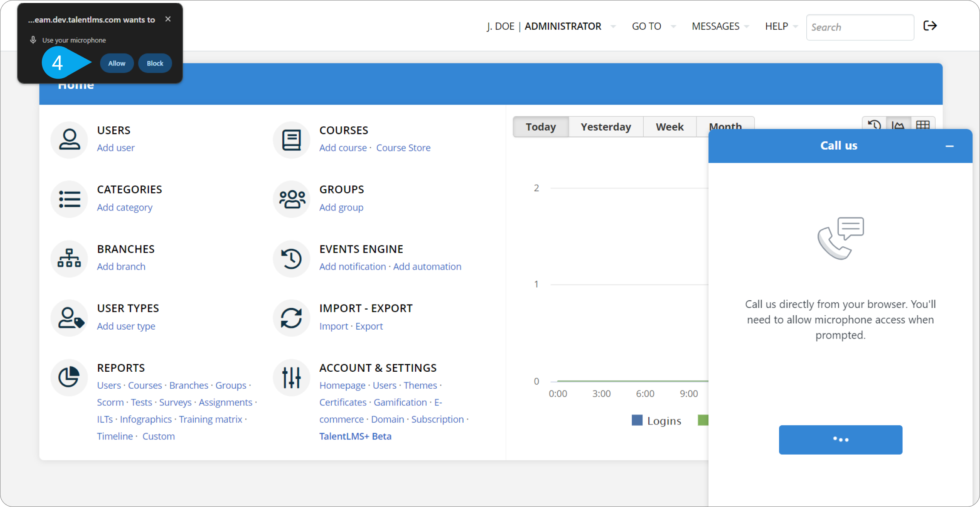The image size is (980, 507).
Task: Click the Events Engine clock icon
Action: pyautogui.click(x=291, y=258)
